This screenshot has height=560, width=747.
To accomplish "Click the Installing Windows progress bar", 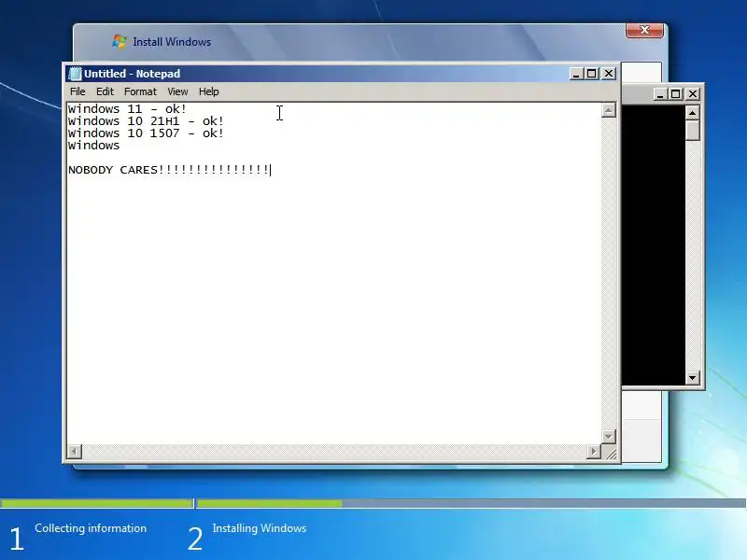I will click(472, 503).
